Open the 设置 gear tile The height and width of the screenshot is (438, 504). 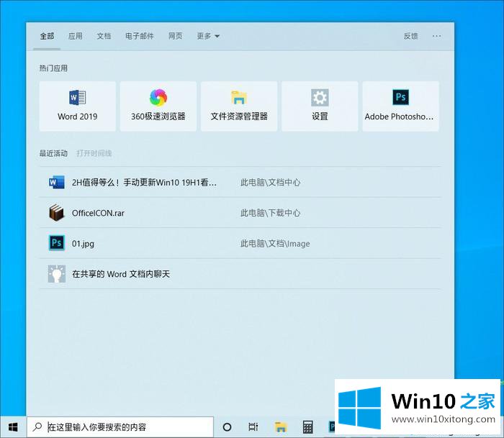tap(320, 106)
